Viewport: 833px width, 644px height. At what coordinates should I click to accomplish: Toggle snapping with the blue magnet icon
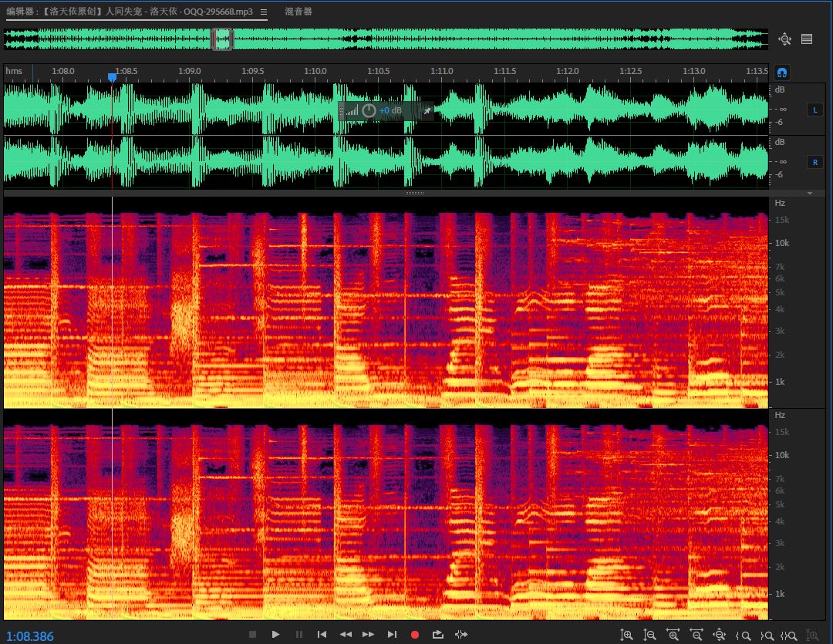tap(782, 72)
